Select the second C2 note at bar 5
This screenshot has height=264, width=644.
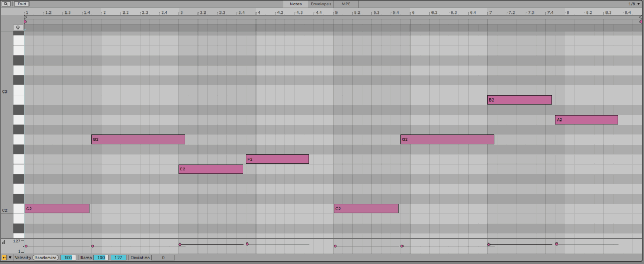(x=366, y=209)
